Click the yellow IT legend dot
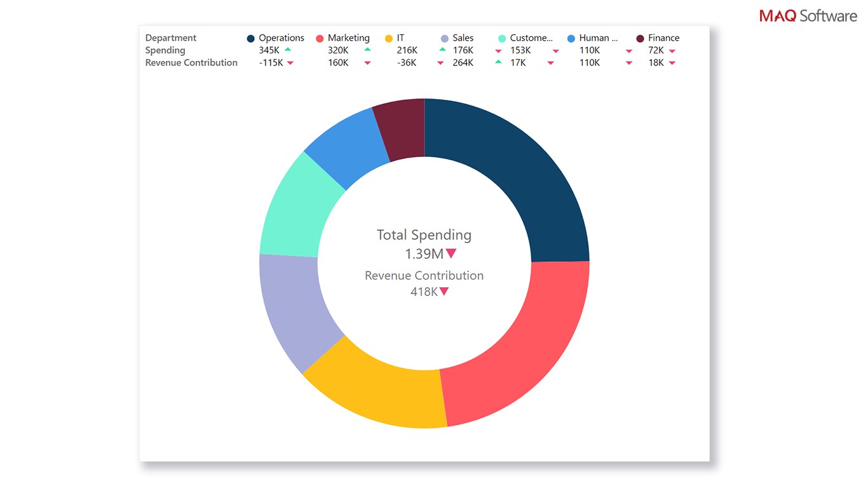 tap(389, 39)
